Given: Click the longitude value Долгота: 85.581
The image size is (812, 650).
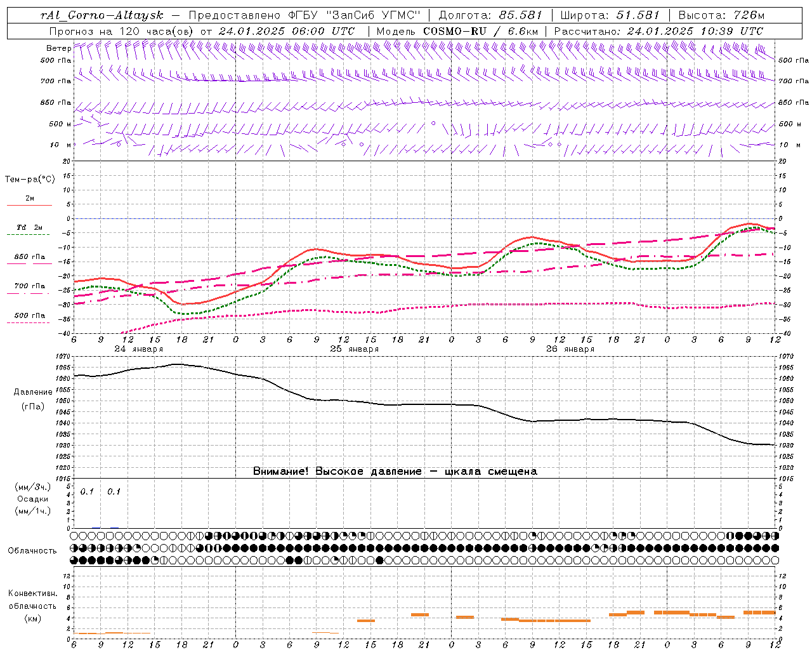Looking at the screenshot, I should [x=490, y=15].
